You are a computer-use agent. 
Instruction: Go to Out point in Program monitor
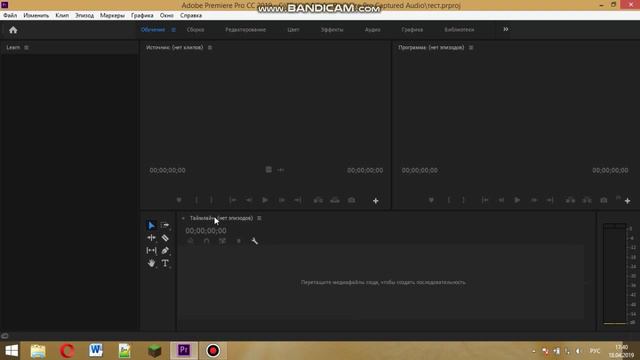point(550,200)
